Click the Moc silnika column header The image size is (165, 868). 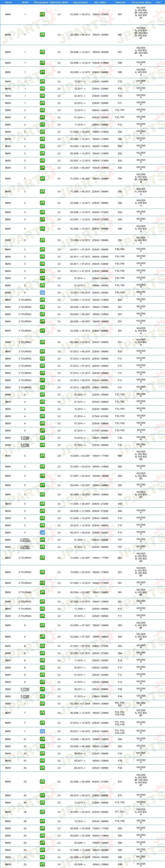coord(100,2)
